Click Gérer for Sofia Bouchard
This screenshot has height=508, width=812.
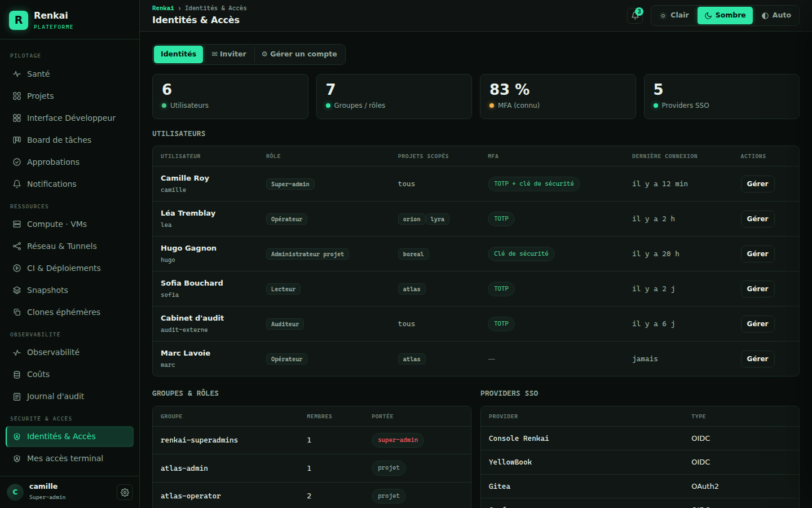(757, 289)
